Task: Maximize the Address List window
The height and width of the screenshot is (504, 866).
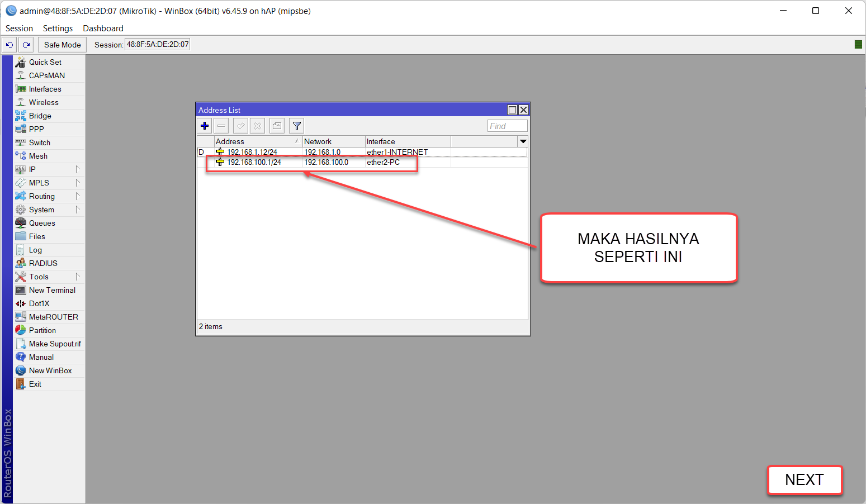Action: [x=512, y=110]
